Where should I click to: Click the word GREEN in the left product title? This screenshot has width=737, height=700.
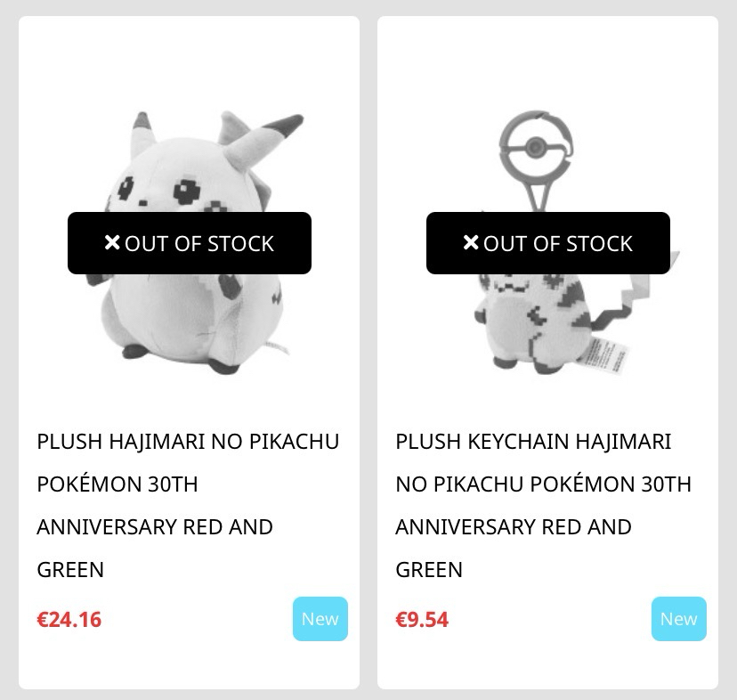coord(70,569)
